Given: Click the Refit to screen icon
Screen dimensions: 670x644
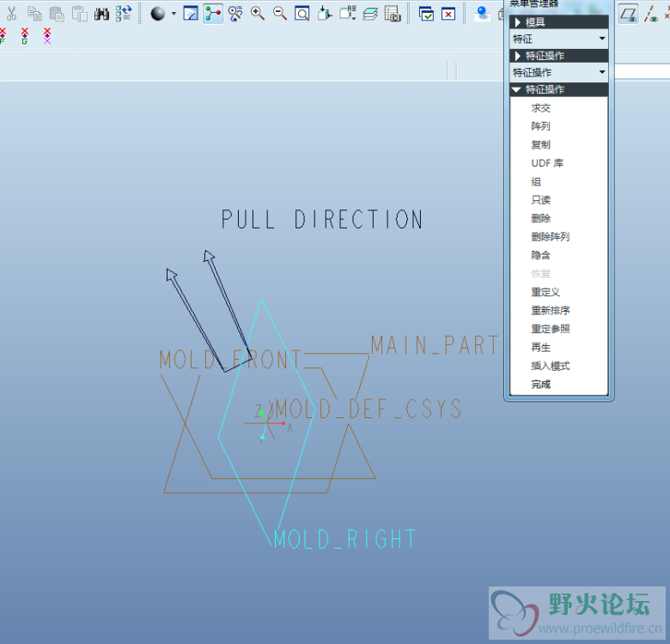Looking at the screenshot, I should pos(302,14).
